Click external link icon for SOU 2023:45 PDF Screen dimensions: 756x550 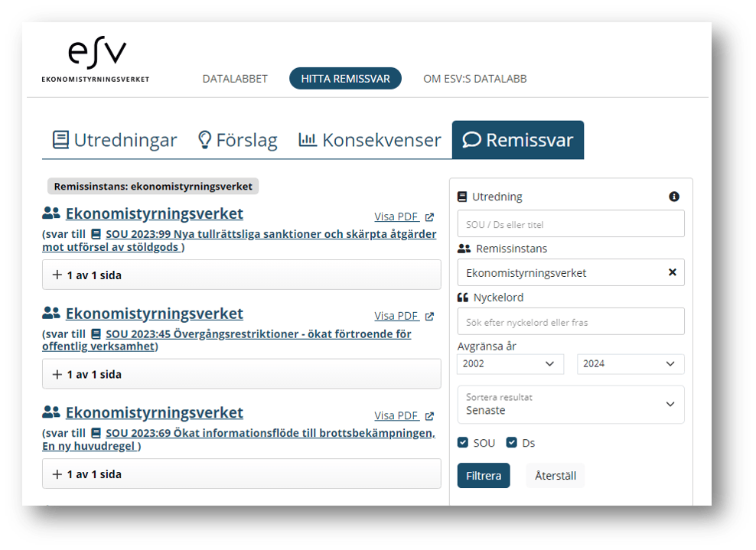(429, 317)
